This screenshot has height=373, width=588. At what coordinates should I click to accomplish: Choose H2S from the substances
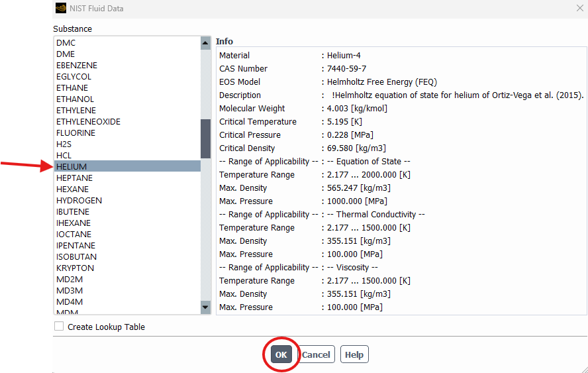[128, 144]
